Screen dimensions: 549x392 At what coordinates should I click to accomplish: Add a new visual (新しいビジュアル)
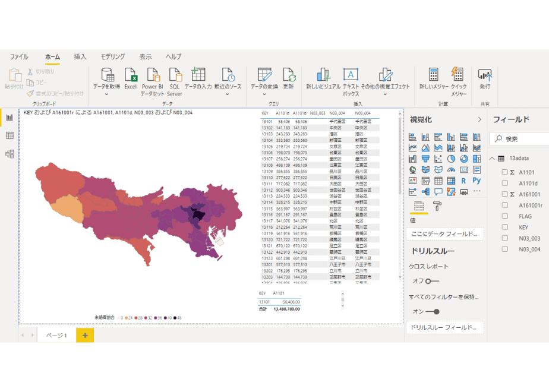(x=323, y=79)
